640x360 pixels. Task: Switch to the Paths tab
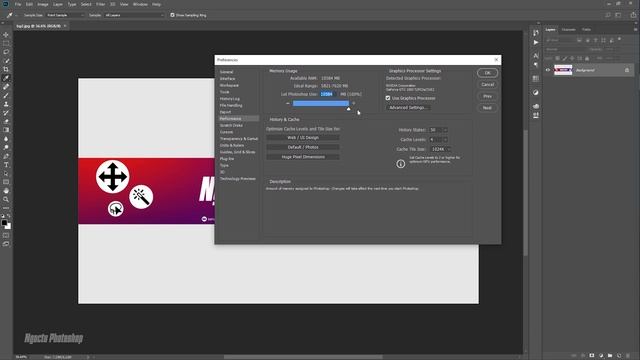pyautogui.click(x=586, y=29)
